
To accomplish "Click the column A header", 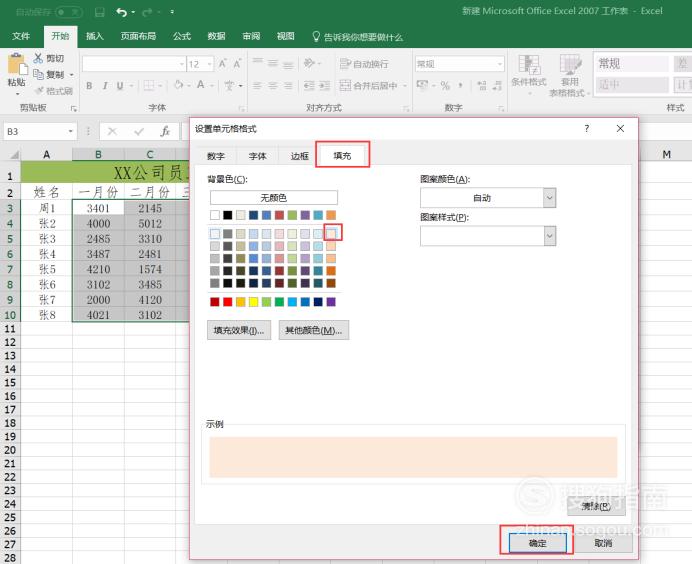I will [46, 154].
